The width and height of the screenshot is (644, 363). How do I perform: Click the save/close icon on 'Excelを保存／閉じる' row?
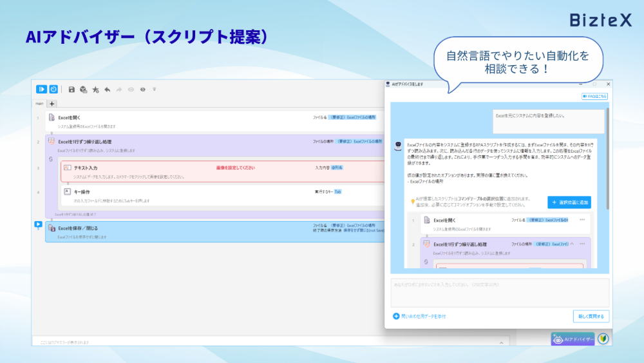(x=52, y=228)
